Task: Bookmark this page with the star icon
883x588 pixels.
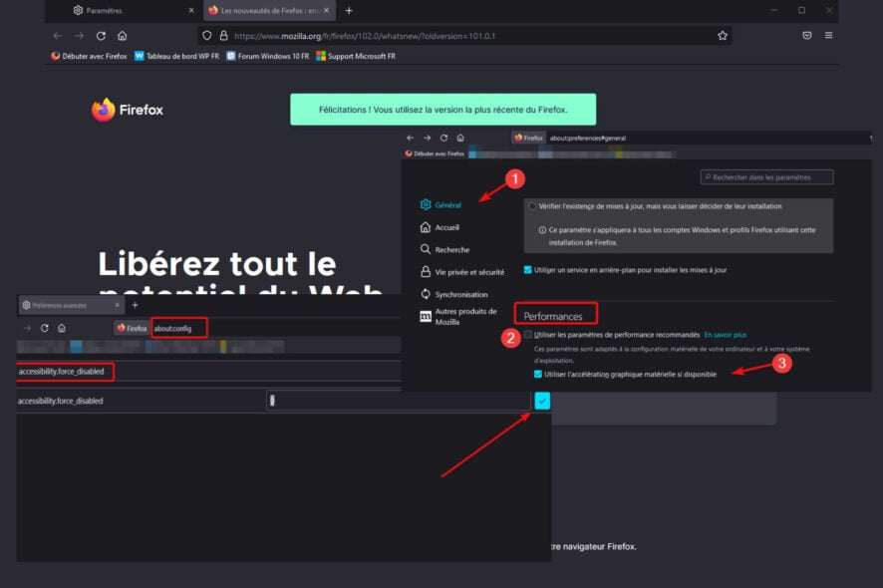Action: click(x=723, y=36)
